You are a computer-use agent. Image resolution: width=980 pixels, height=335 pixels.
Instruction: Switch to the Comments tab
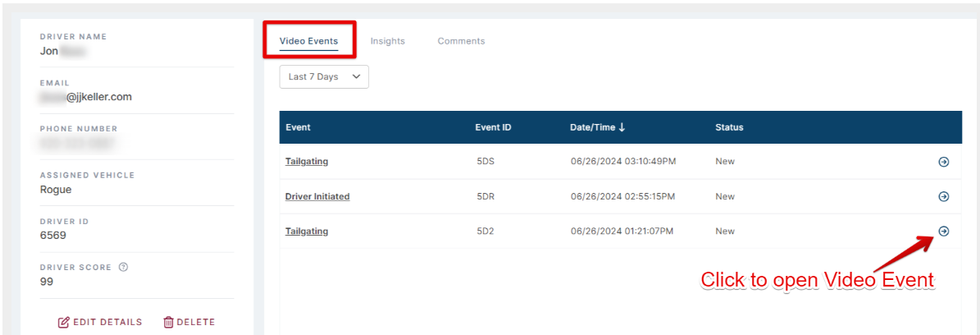coord(461,41)
